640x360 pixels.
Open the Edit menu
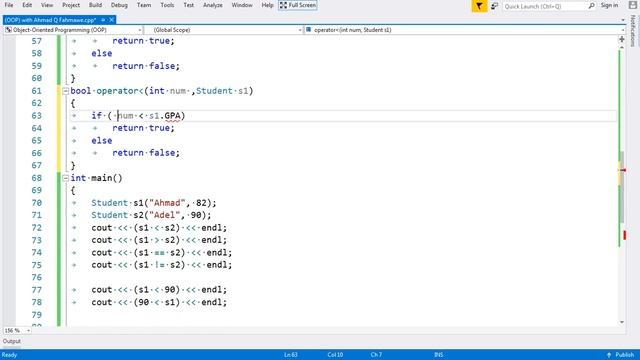[27, 5]
